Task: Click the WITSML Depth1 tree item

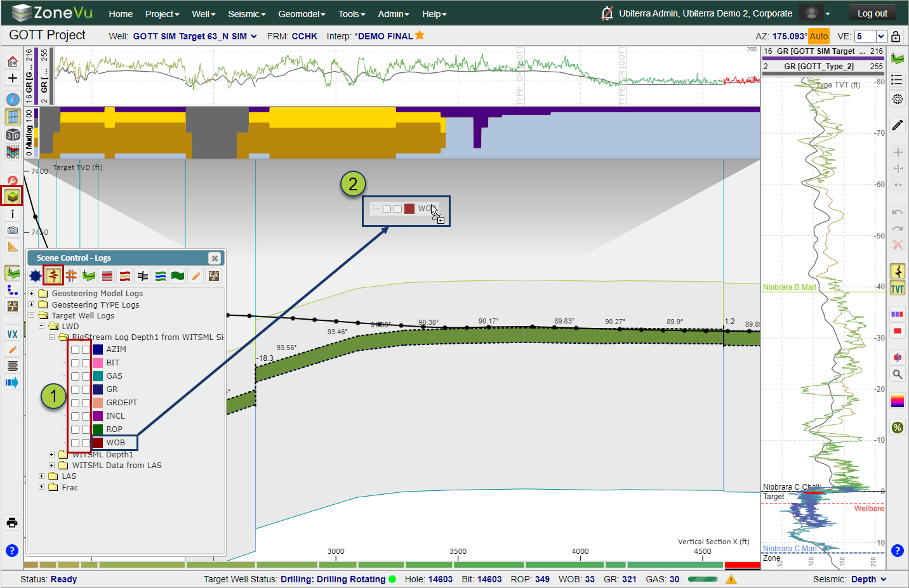Action: pos(103,455)
